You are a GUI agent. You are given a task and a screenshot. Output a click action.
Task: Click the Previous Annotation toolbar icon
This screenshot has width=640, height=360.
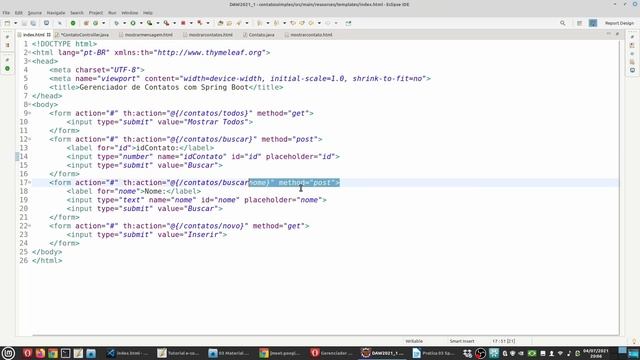(x=276, y=23)
